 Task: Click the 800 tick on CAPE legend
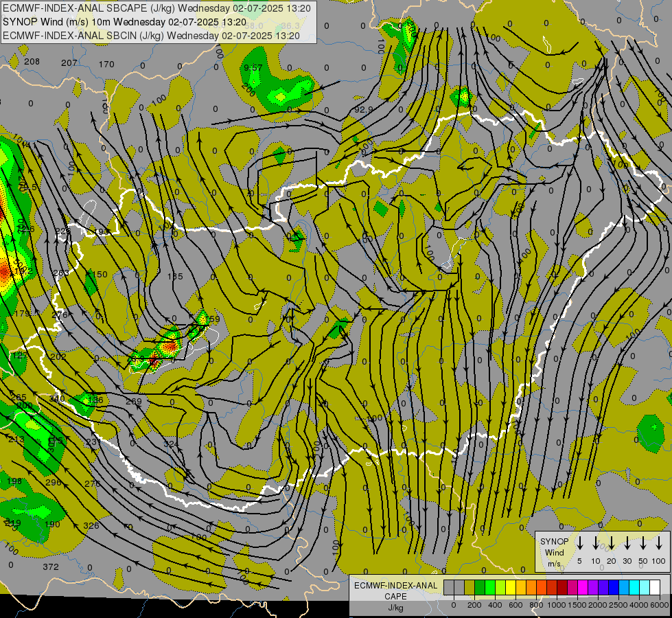click(x=536, y=605)
